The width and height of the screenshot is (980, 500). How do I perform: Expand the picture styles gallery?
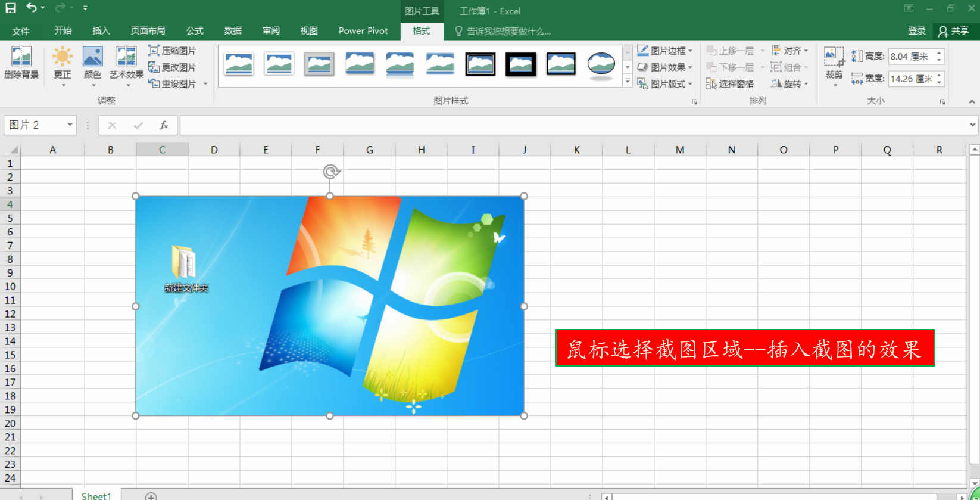coord(628,82)
